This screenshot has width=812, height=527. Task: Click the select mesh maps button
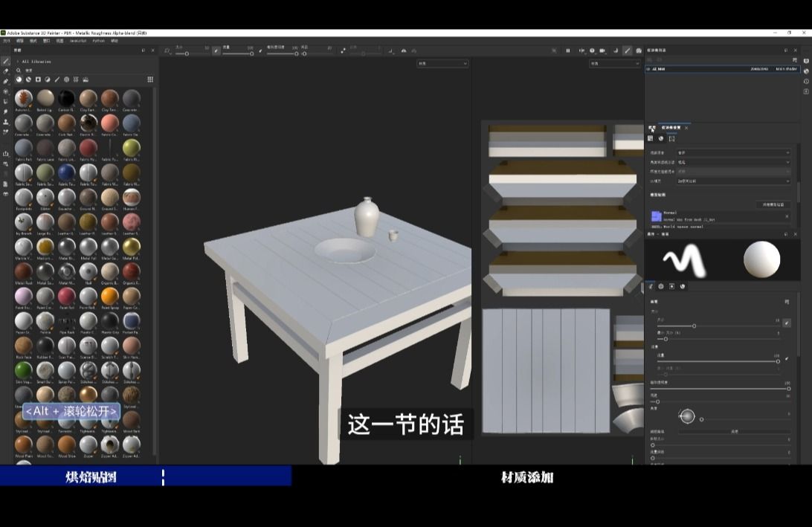pos(771,204)
